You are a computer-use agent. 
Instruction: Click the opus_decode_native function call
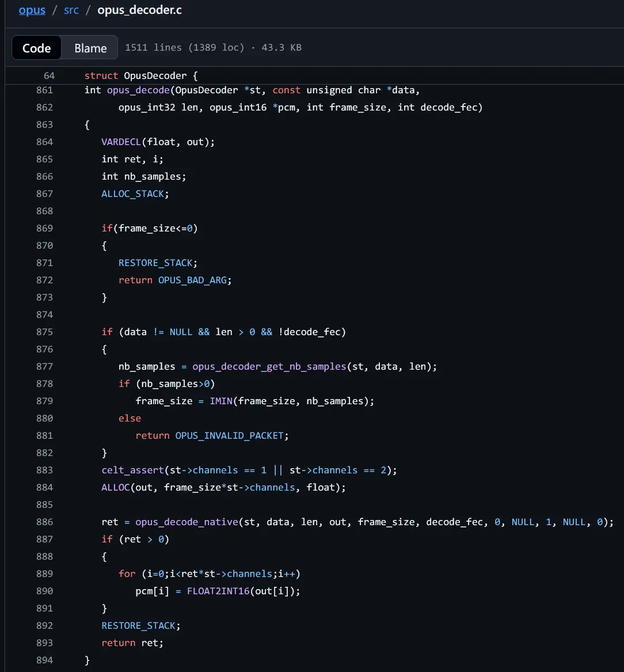[x=187, y=522]
